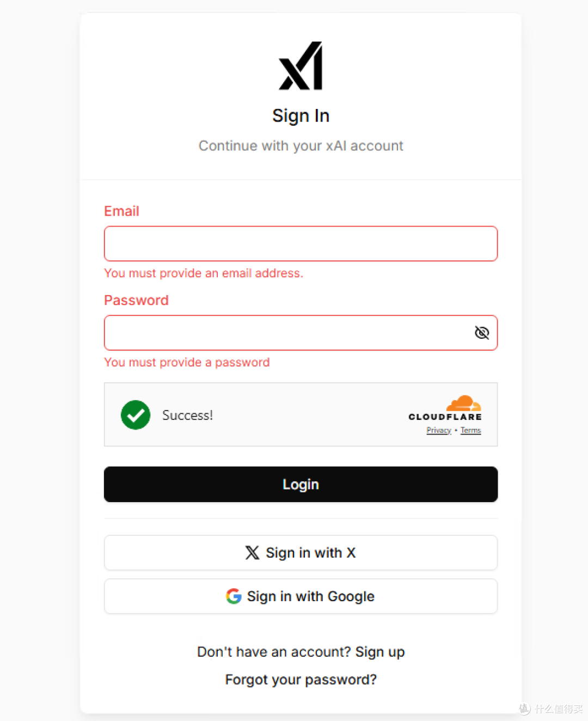Toggle password visibility eye icon
588x721 pixels.
pyautogui.click(x=482, y=333)
